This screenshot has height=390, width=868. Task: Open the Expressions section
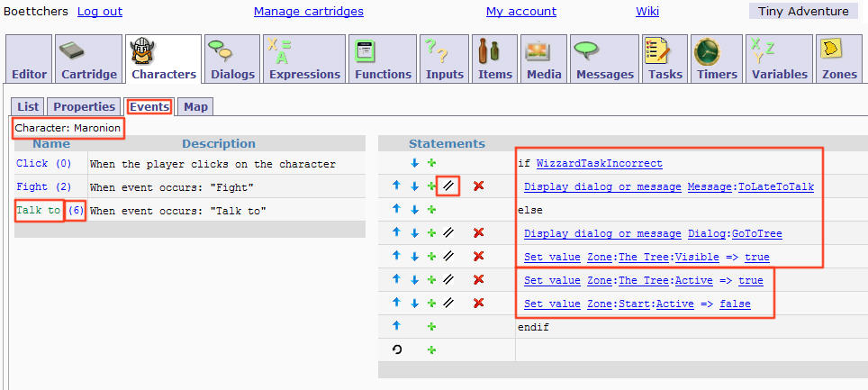point(304,59)
